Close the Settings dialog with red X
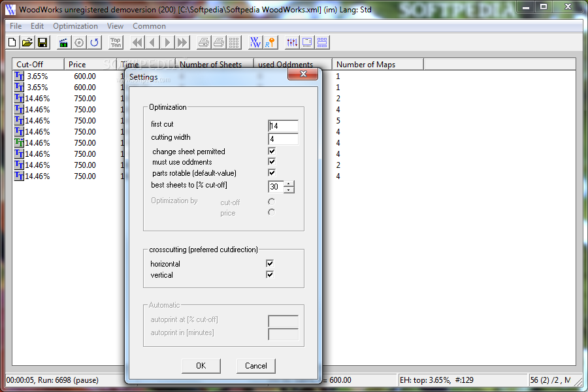 pos(303,74)
